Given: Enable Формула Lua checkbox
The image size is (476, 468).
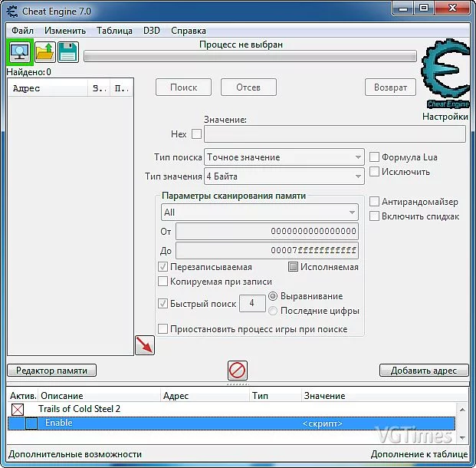Looking at the screenshot, I should pos(374,157).
